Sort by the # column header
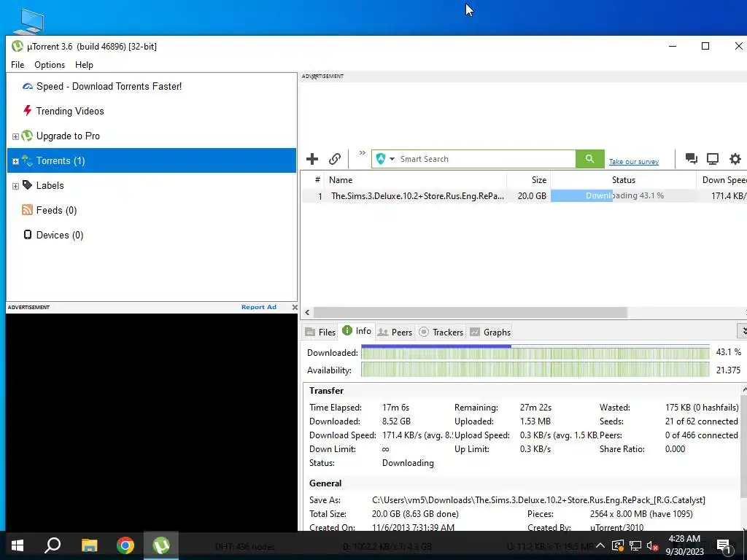 tap(314, 180)
